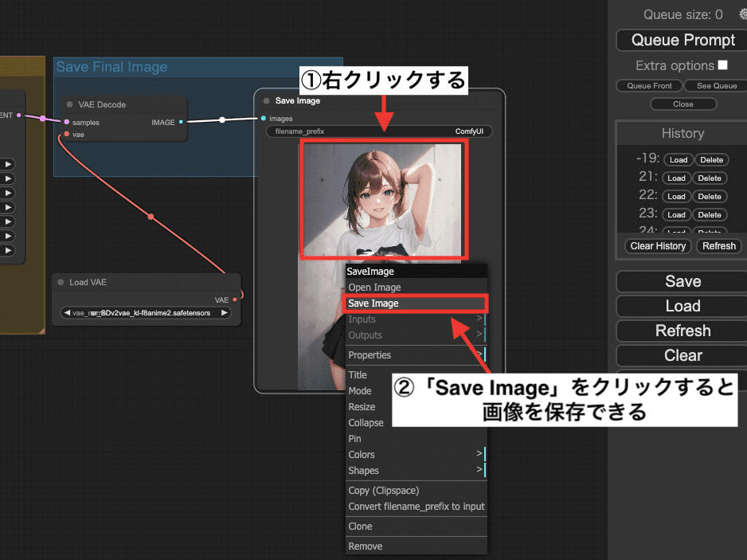Collapse Load VAE node via its dot
Viewport: 747px width, 560px height.
[61, 282]
